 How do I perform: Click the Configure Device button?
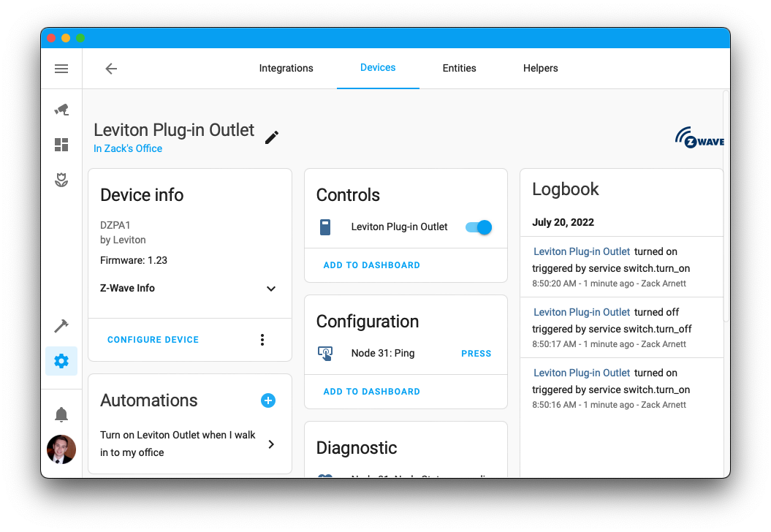(153, 339)
